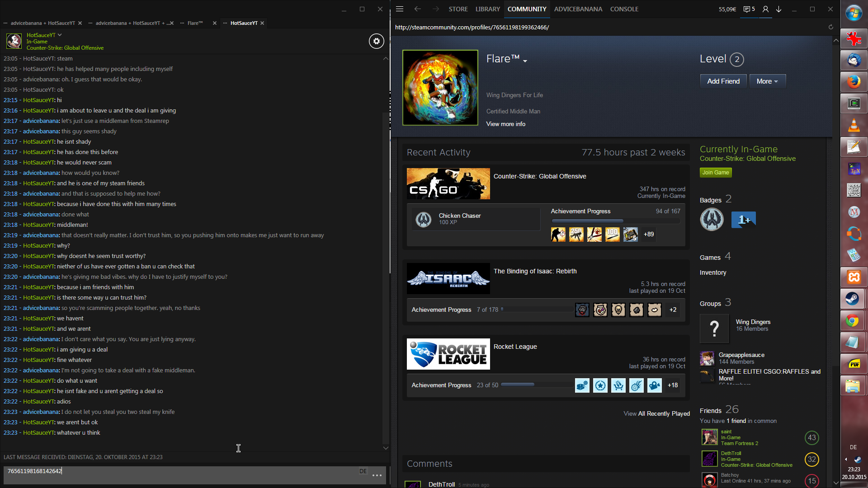This screenshot has height=488, width=868.
Task: Open the More dropdown on profile
Action: pos(767,81)
